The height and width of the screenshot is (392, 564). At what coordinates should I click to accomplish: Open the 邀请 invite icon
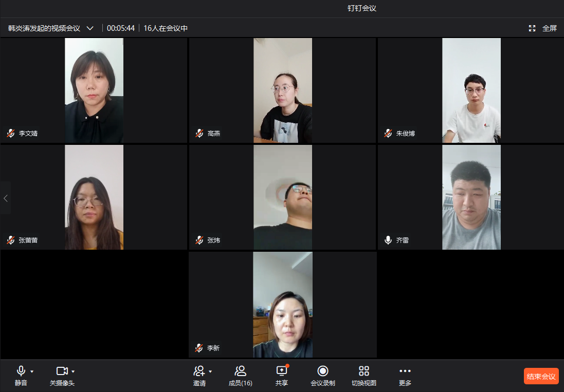coord(199,371)
